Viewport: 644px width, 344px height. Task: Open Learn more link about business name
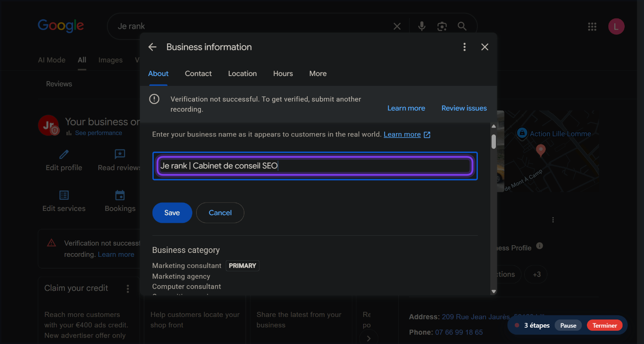[x=402, y=134]
